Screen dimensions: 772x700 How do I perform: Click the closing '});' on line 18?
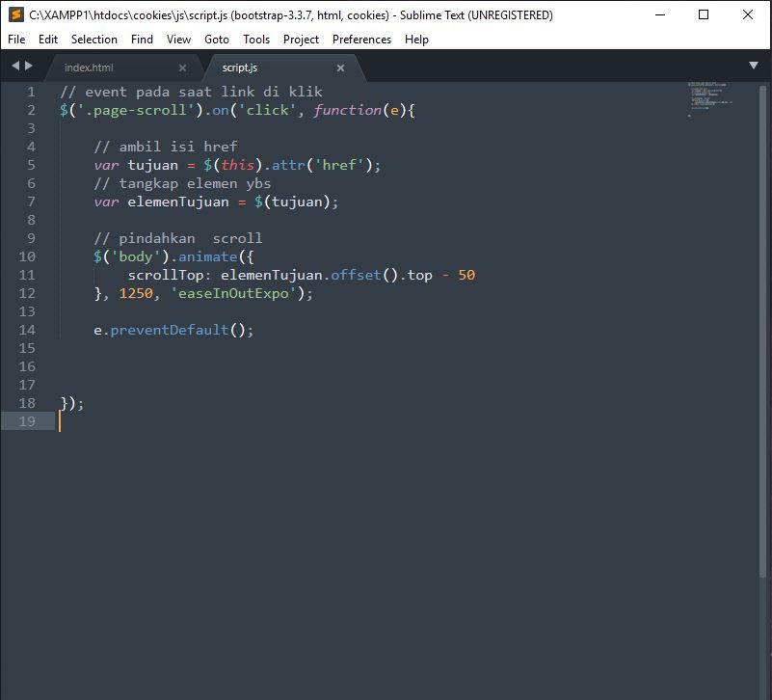[x=72, y=403]
